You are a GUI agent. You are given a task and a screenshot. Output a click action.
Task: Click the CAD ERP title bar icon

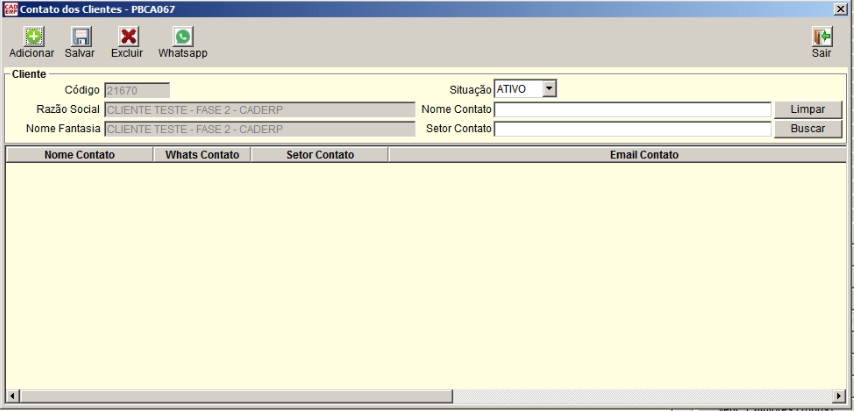(11, 9)
